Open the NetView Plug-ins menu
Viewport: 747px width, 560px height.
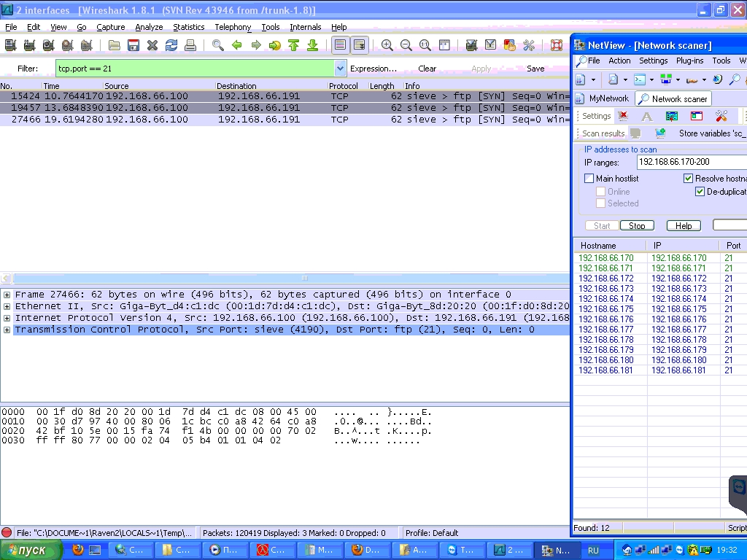click(689, 61)
